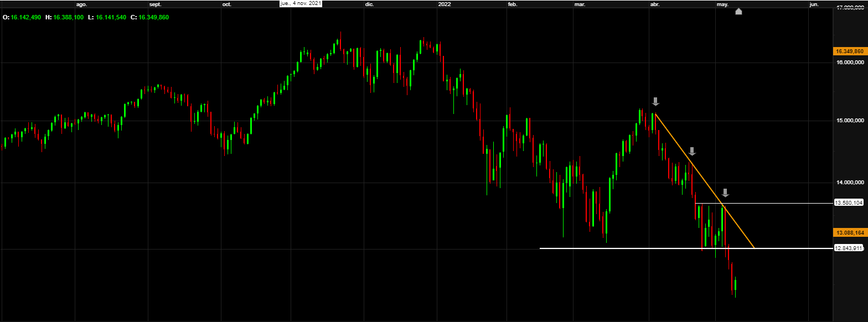868x322 pixels.
Task: Click the dic. month label on time axis
Action: point(369,4)
